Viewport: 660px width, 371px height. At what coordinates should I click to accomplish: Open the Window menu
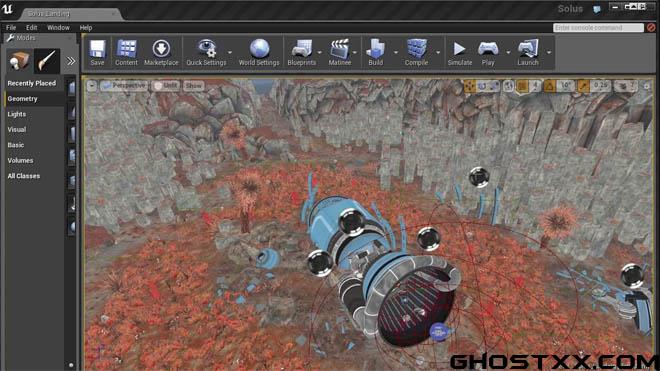(58, 27)
